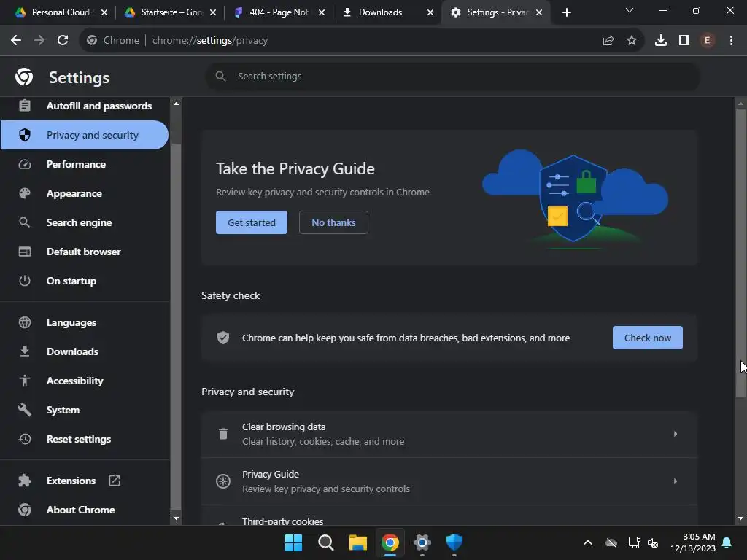Open the profile avatar E
Image resolution: width=747 pixels, height=560 pixels.
coord(708,41)
